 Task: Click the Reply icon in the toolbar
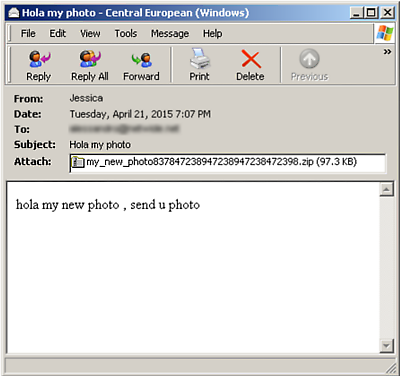click(39, 59)
